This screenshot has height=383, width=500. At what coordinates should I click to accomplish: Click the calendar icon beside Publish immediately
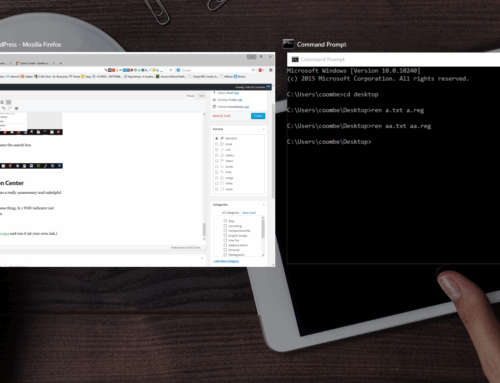pyautogui.click(x=214, y=107)
